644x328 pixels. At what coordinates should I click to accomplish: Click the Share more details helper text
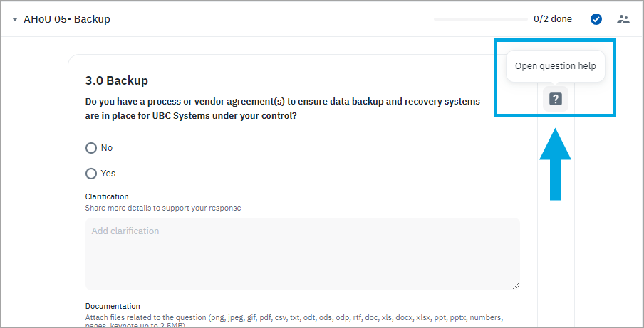click(162, 208)
